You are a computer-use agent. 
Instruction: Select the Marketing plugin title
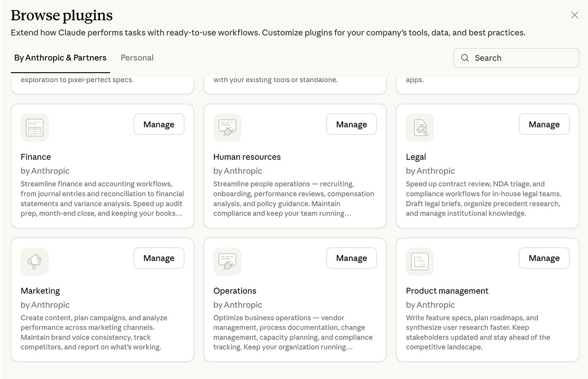tap(40, 291)
